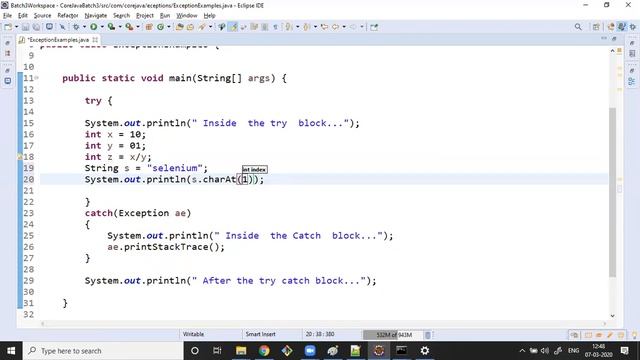Switch to the Java perspective icon

tap(622, 27)
